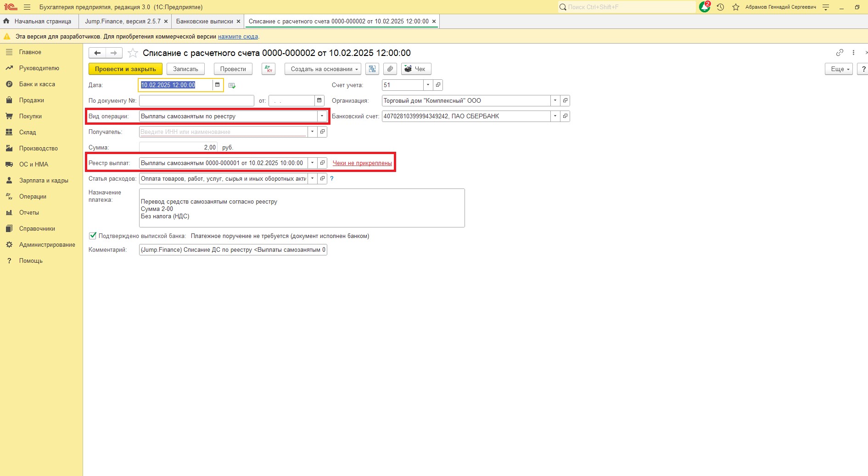This screenshot has width=868, height=476.
Task: Click the Чеки не прикреплены link
Action: point(362,163)
